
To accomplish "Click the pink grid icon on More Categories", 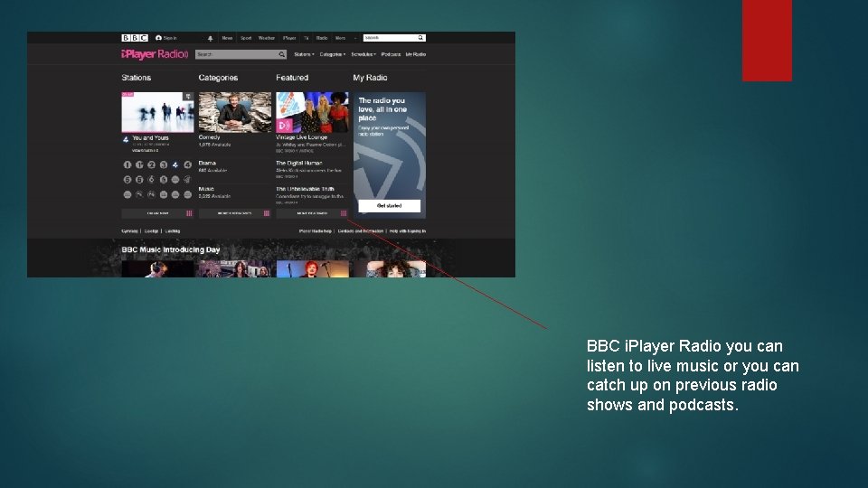I will point(267,213).
